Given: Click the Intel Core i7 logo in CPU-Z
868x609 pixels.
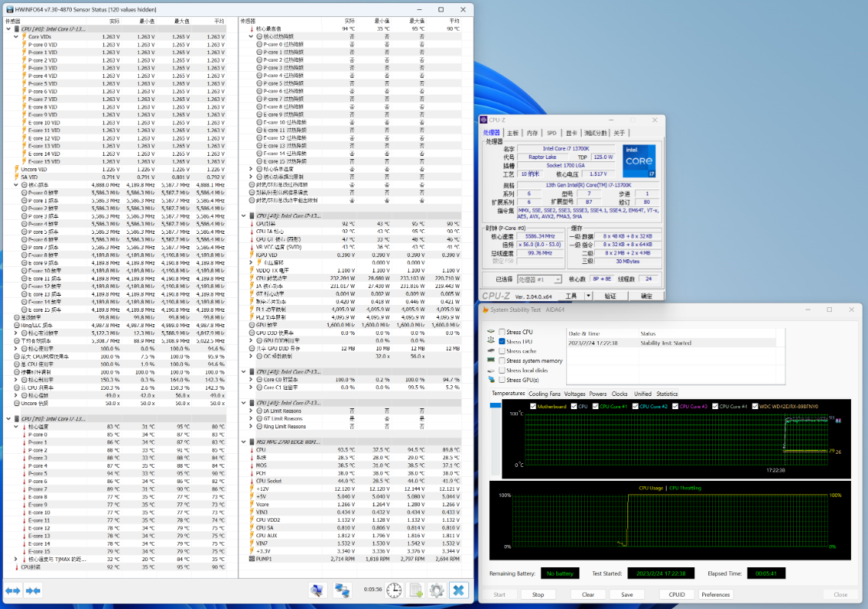Looking at the screenshot, I should 640,161.
